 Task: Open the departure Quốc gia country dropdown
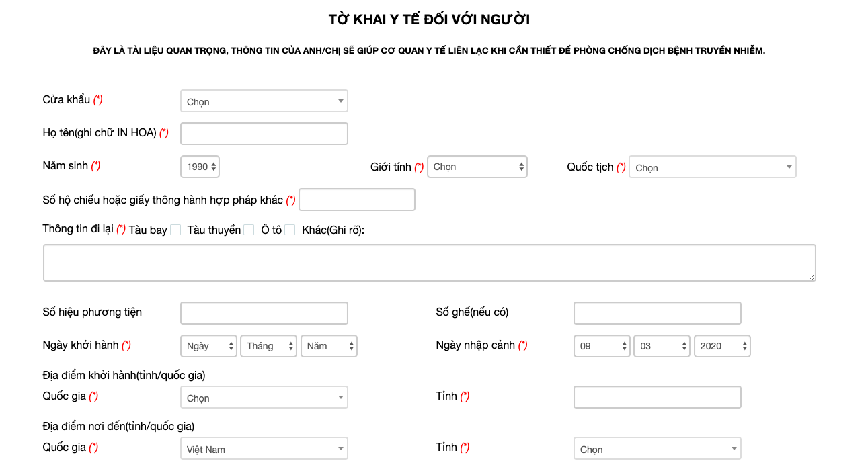coord(264,397)
